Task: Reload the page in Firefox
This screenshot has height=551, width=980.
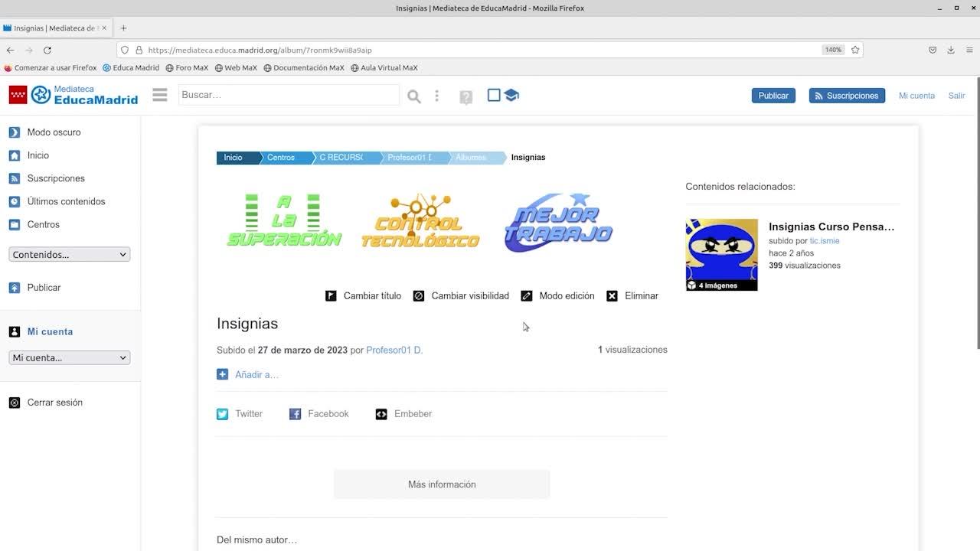Action: (x=47, y=50)
